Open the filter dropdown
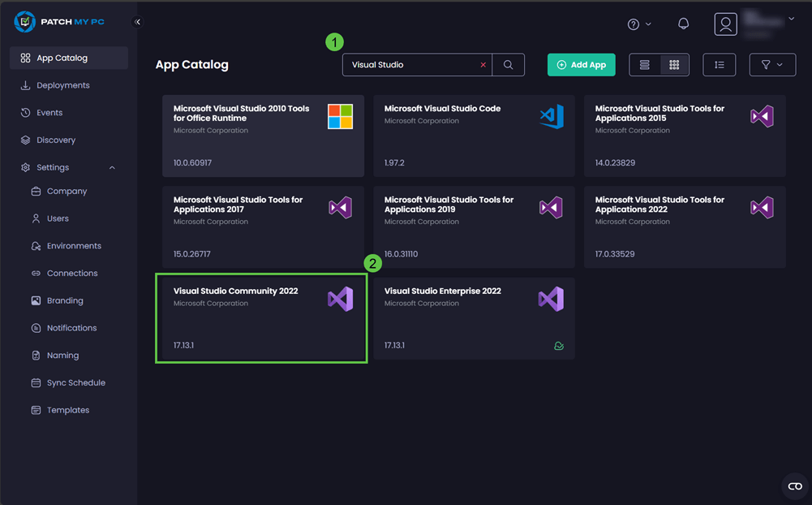The image size is (812, 505). click(x=772, y=65)
